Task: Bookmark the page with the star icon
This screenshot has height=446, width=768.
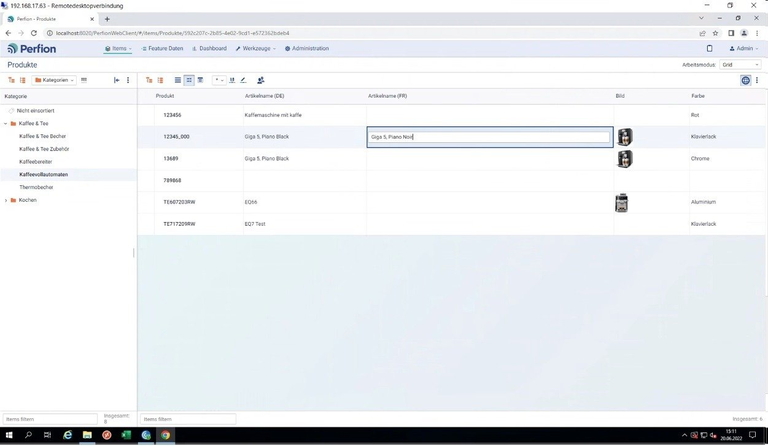Action: (715, 33)
